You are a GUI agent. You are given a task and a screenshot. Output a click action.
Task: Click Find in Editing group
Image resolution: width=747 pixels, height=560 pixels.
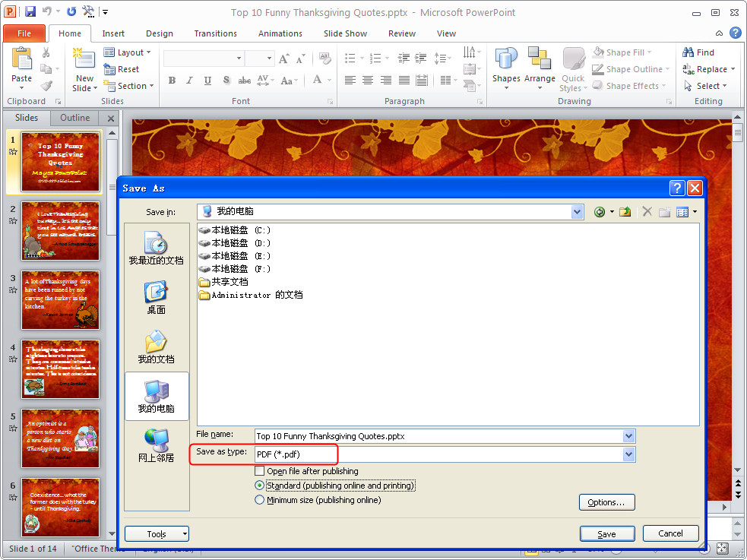698,52
